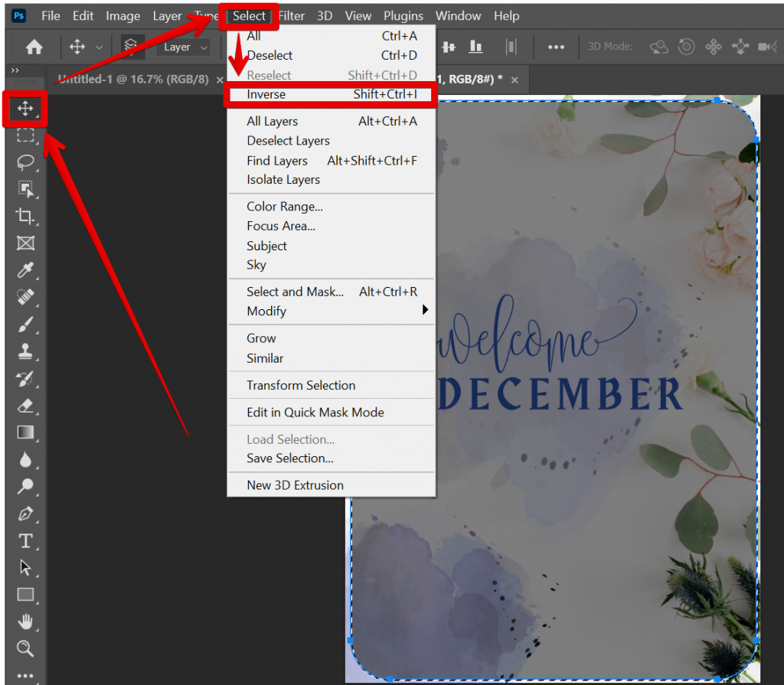Select the Hand tool
The image size is (784, 685).
pos(25,621)
